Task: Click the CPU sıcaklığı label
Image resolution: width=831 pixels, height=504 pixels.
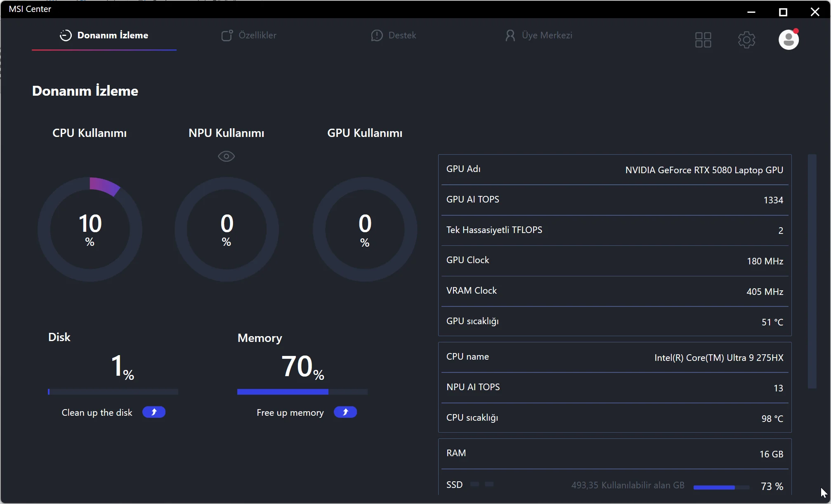Action: coord(472,418)
